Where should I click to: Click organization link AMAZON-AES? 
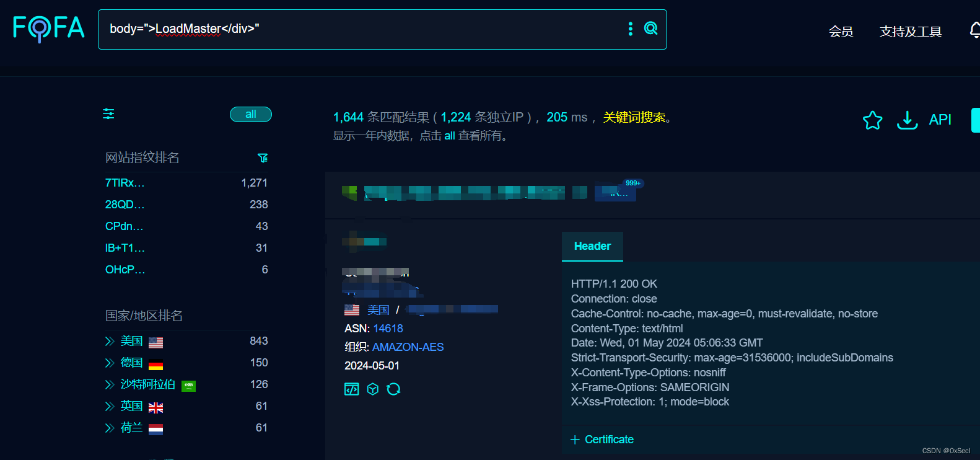(x=408, y=347)
